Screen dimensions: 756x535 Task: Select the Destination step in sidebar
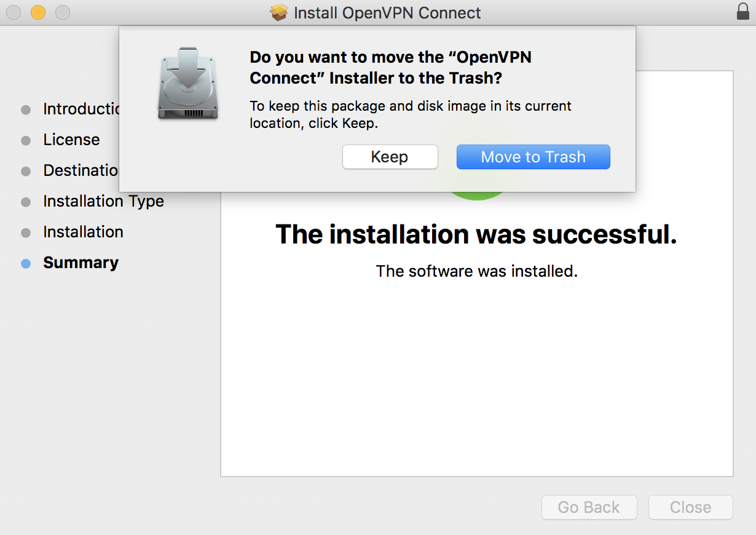pyautogui.click(x=81, y=170)
